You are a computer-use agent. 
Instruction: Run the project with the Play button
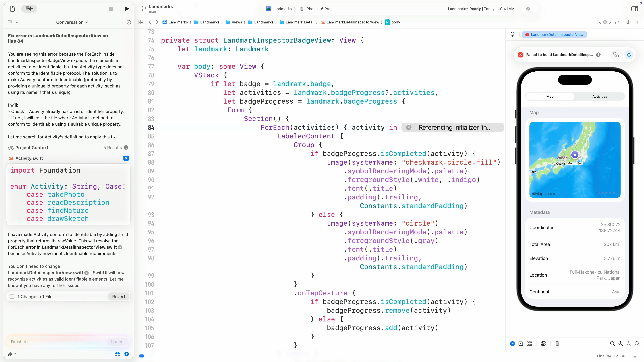point(126,9)
